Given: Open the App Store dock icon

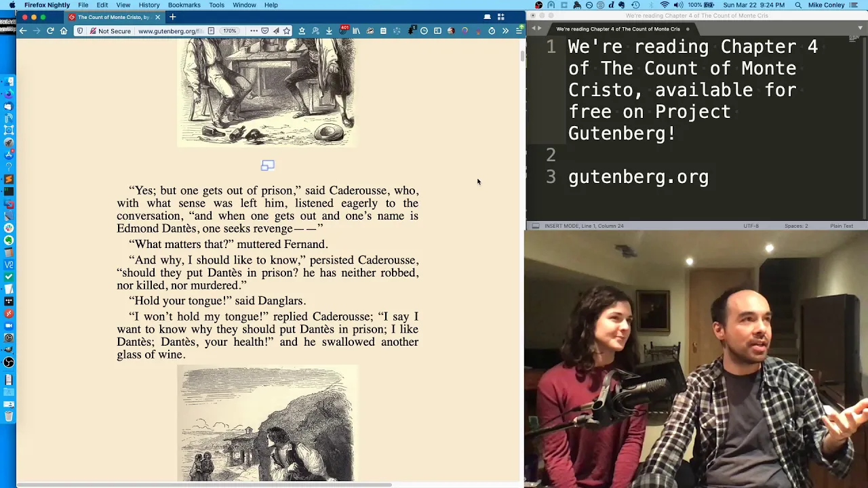Looking at the screenshot, I should [9, 155].
